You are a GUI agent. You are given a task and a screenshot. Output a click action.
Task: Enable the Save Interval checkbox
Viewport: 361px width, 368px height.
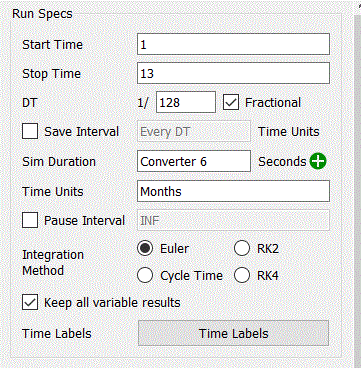(30, 131)
